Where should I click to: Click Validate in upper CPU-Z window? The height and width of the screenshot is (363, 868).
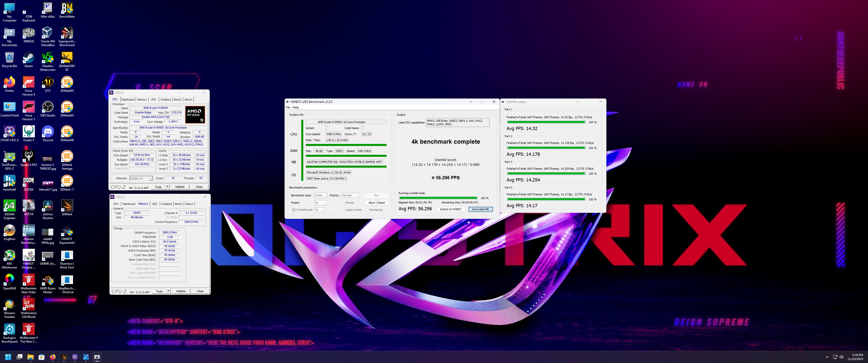tap(180, 187)
